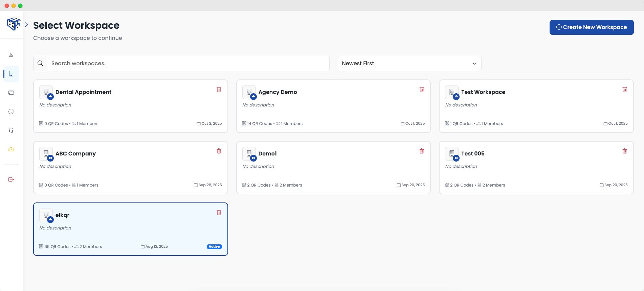Delete the Dental Appointment workspace

[219, 90]
